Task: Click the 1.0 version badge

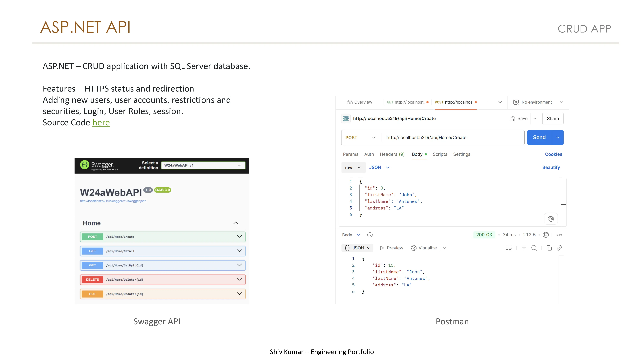Action: 148,190
